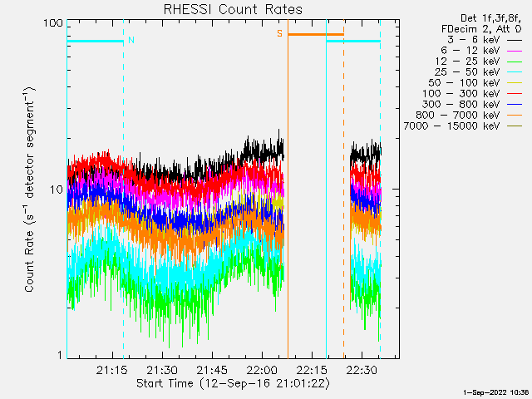Click the 100 - 300 keV legend label
532x399 pixels.
461,94
